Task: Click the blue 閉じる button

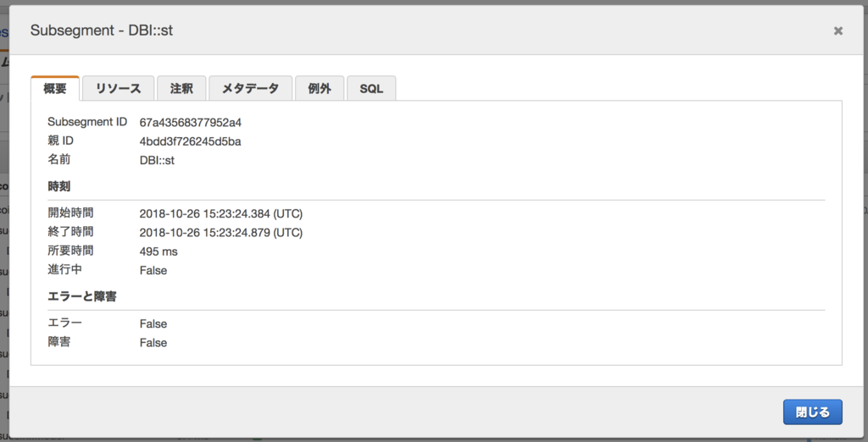Action: coord(813,412)
